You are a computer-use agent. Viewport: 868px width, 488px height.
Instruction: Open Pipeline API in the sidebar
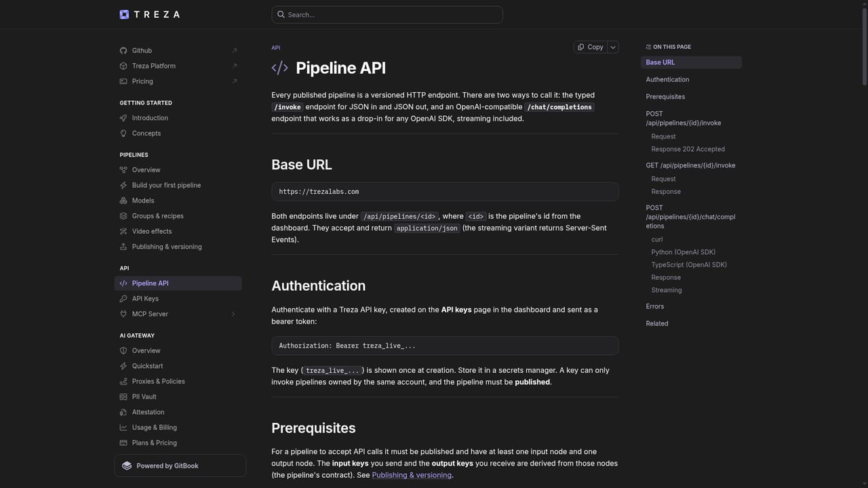[178, 283]
